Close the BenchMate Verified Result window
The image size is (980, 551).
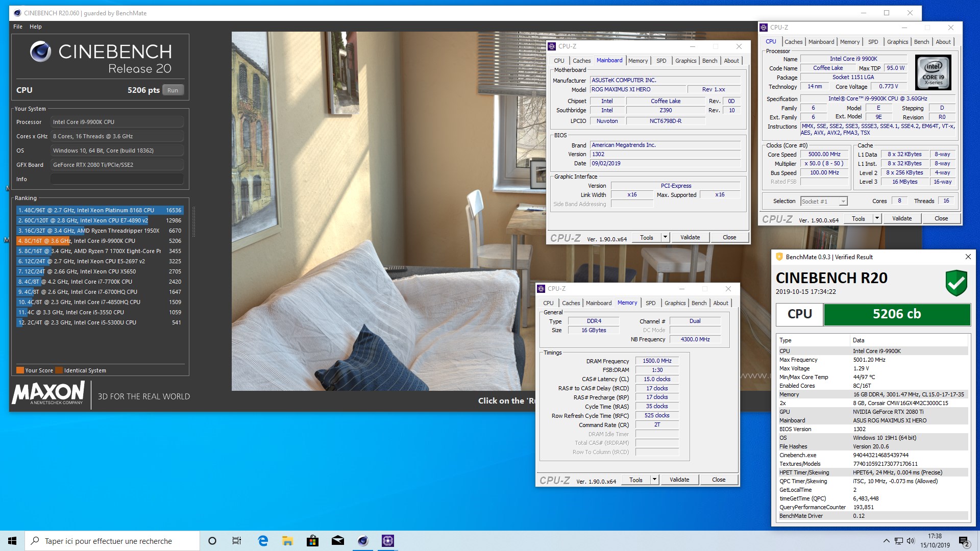pyautogui.click(x=968, y=257)
